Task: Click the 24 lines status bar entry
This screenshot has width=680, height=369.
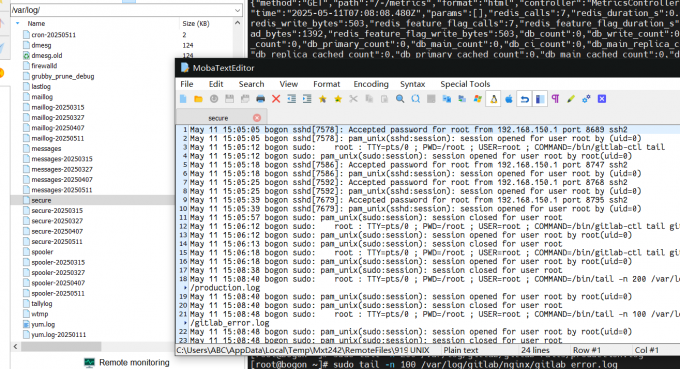Action: click(x=535, y=350)
